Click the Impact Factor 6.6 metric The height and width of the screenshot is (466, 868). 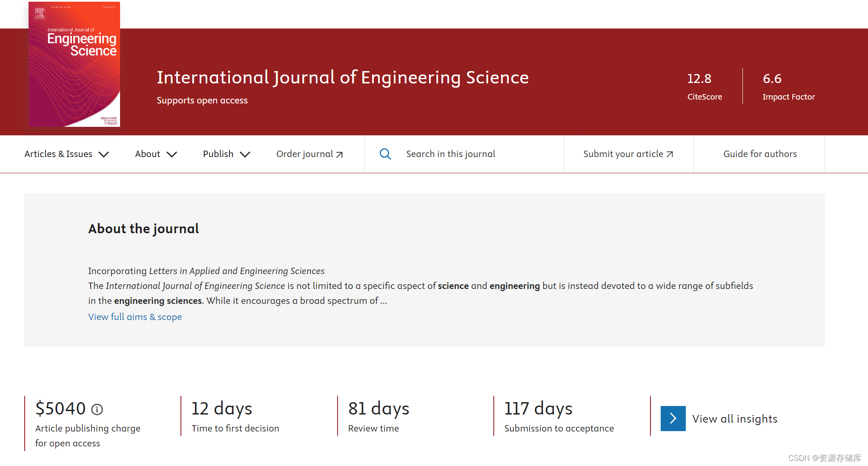tap(788, 85)
